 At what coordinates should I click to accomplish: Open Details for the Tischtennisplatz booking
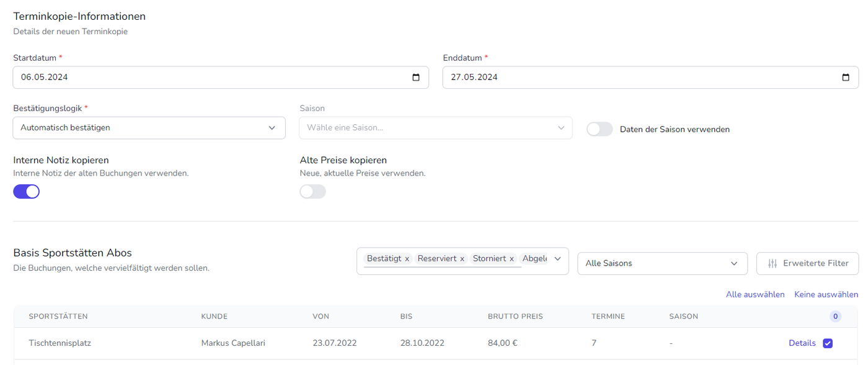click(x=802, y=343)
